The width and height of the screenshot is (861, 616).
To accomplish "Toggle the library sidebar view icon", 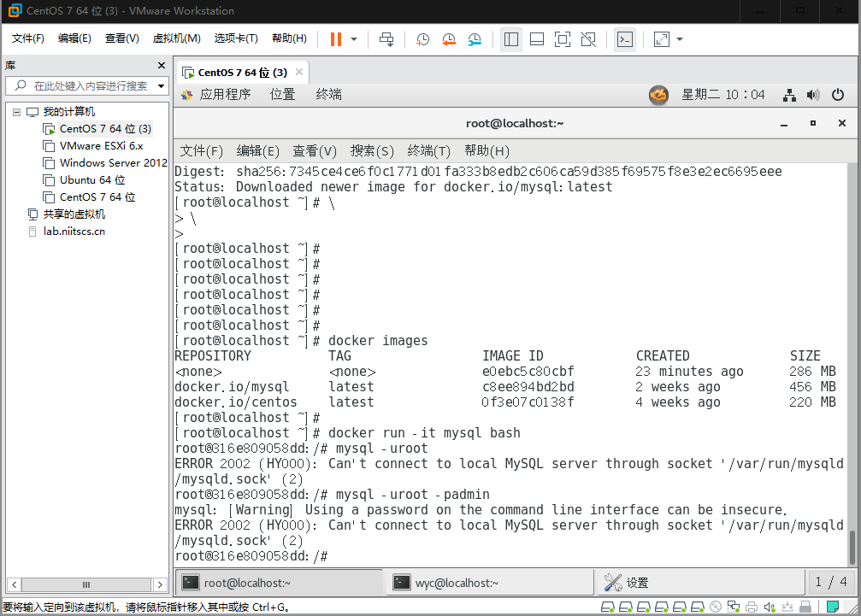I will [511, 39].
